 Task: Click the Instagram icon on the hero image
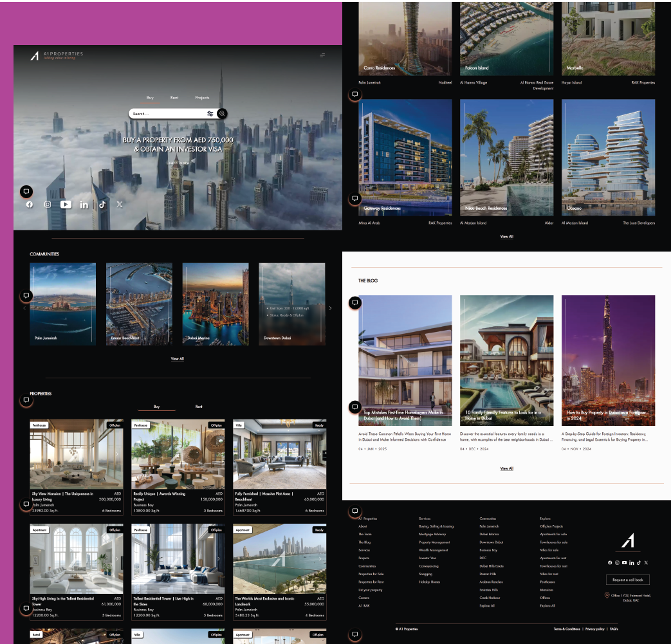pyautogui.click(x=48, y=205)
